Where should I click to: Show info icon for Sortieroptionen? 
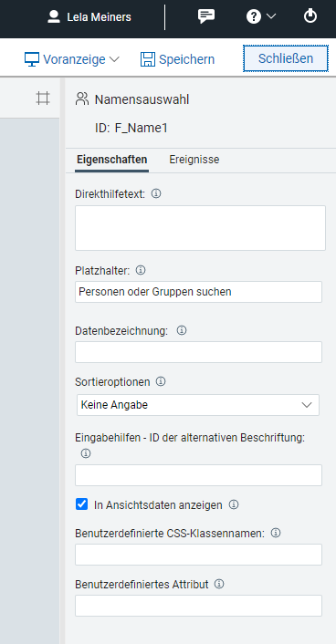point(161,381)
